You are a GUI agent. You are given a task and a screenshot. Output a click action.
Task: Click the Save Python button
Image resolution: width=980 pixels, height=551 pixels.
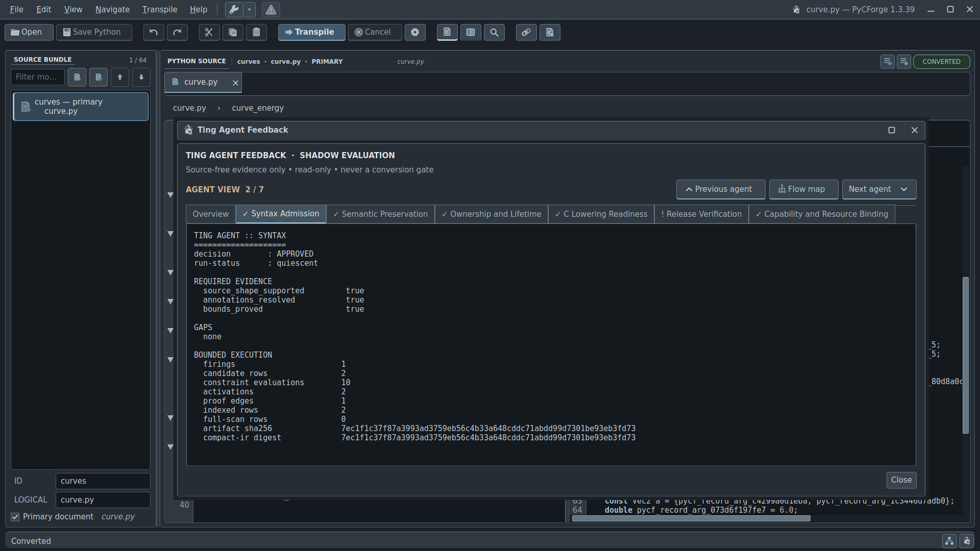click(x=94, y=32)
